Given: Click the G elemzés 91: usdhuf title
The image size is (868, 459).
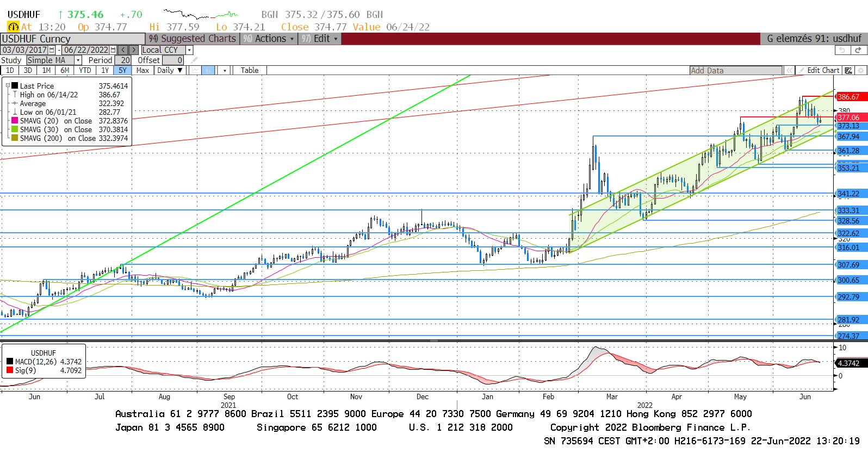Looking at the screenshot, I should pos(814,39).
